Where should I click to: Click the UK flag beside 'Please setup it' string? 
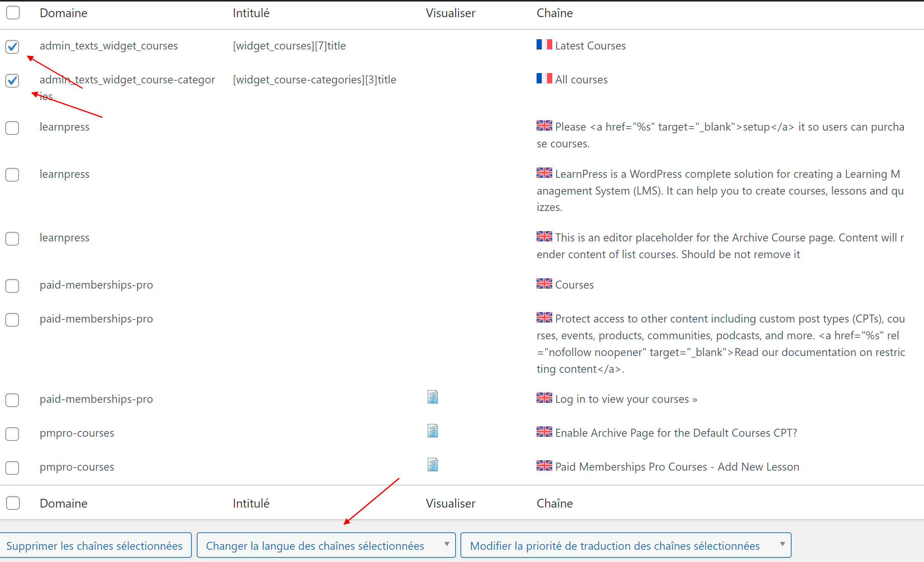click(x=544, y=126)
